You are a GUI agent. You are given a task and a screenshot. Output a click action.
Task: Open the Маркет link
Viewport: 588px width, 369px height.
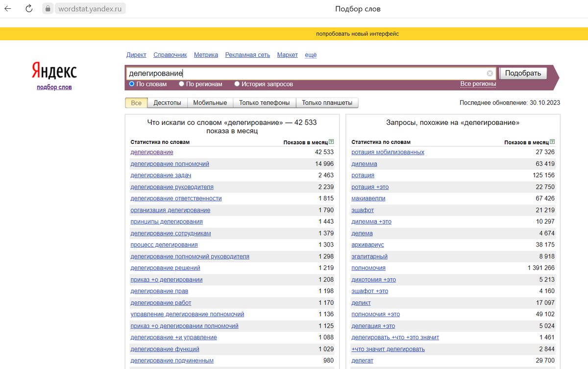point(287,55)
